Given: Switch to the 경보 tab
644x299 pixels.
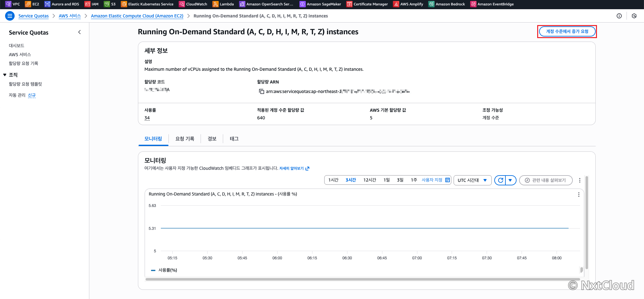Looking at the screenshot, I should (x=212, y=139).
